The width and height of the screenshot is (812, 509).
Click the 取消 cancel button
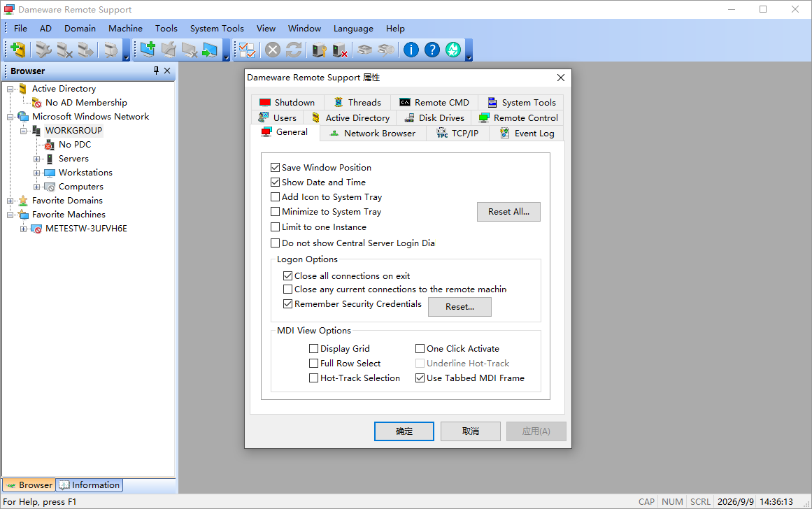coord(470,431)
